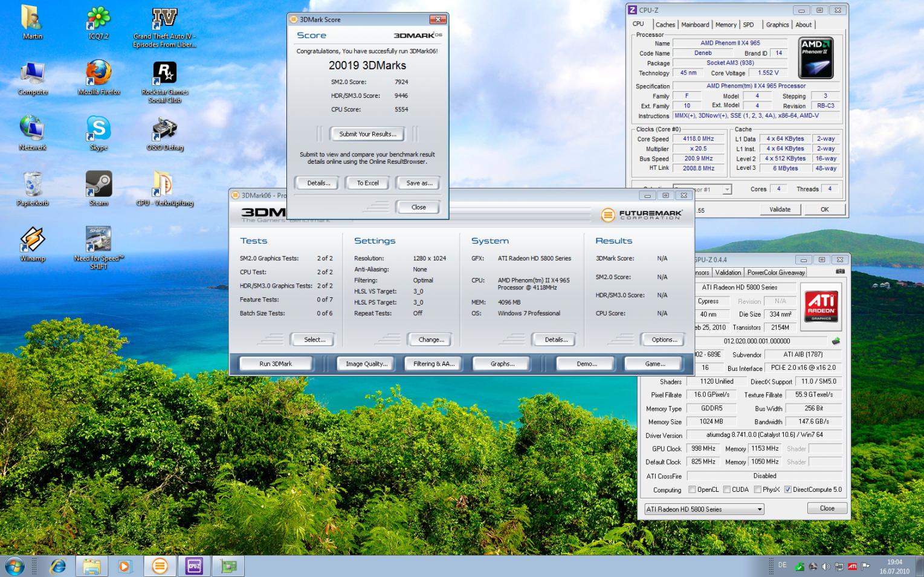Screen dimensions: 924x577
Task: Open the GPU - Verknüpfung shortcut
Action: 164,189
